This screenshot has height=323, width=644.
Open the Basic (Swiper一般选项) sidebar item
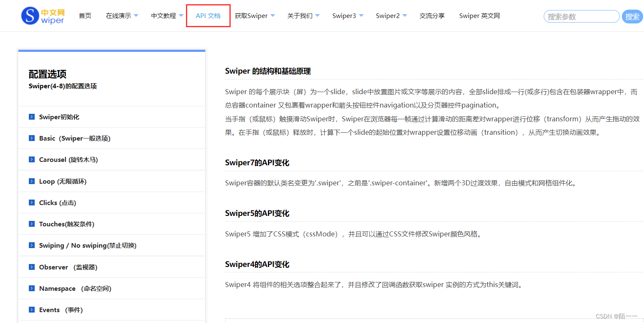112,138
